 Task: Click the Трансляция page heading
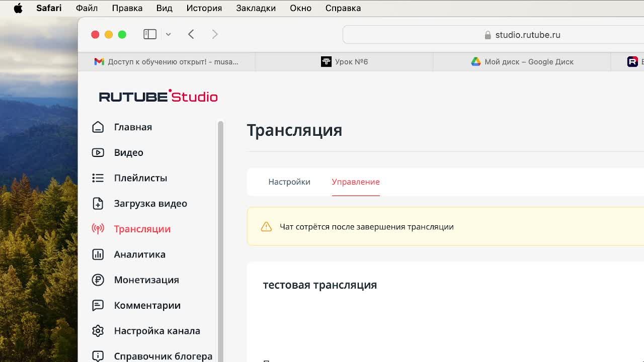click(x=295, y=130)
